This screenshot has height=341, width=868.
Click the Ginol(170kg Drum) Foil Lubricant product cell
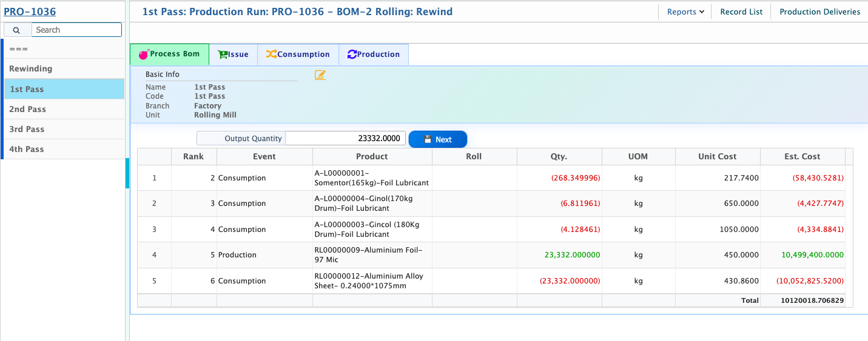(372, 204)
